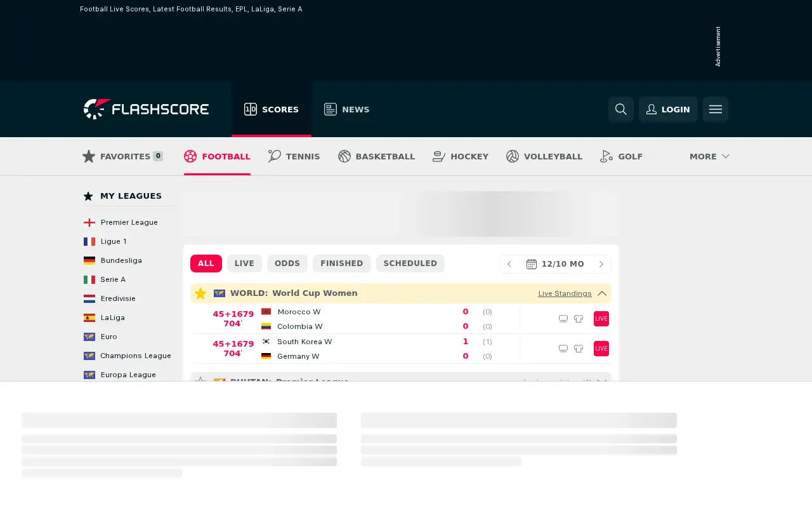
Task: Open the search magnifier button
Action: [x=621, y=109]
